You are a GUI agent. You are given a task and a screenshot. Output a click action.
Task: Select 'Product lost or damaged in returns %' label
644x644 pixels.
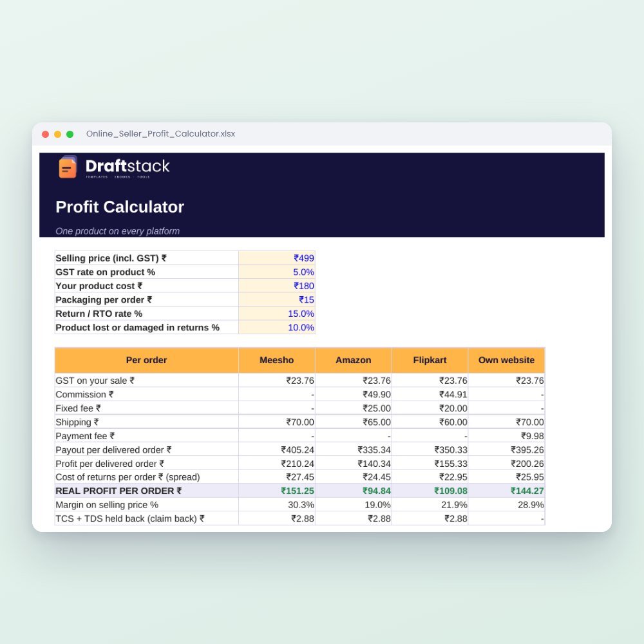pyautogui.click(x=138, y=327)
